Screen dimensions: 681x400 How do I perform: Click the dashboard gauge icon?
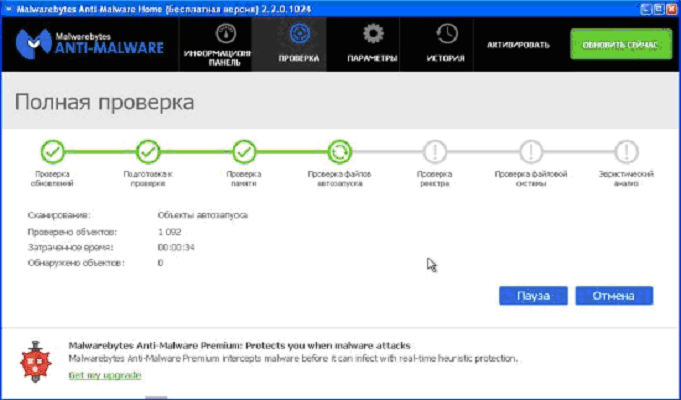point(226,33)
